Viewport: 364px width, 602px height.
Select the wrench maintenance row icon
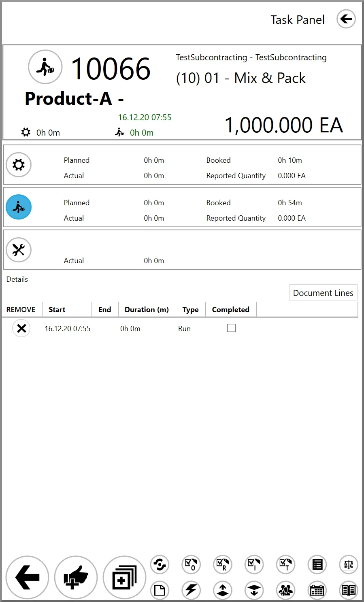[19, 250]
